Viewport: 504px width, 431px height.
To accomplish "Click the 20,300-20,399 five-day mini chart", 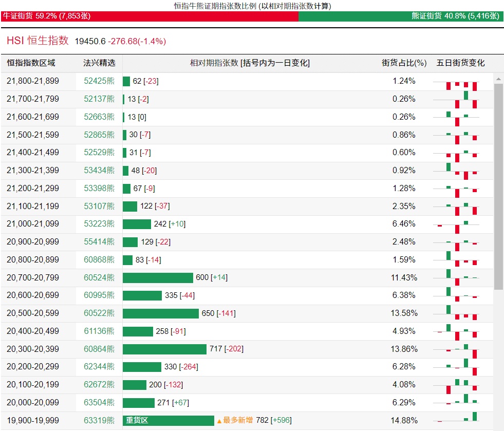I will pos(456,350).
